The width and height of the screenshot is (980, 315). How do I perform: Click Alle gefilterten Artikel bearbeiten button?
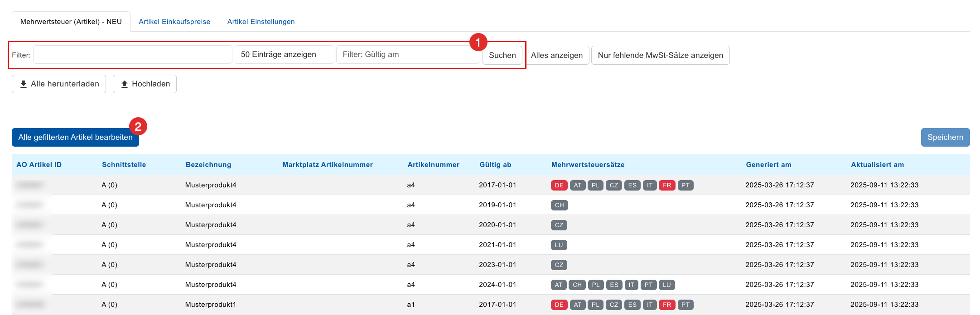pos(75,137)
